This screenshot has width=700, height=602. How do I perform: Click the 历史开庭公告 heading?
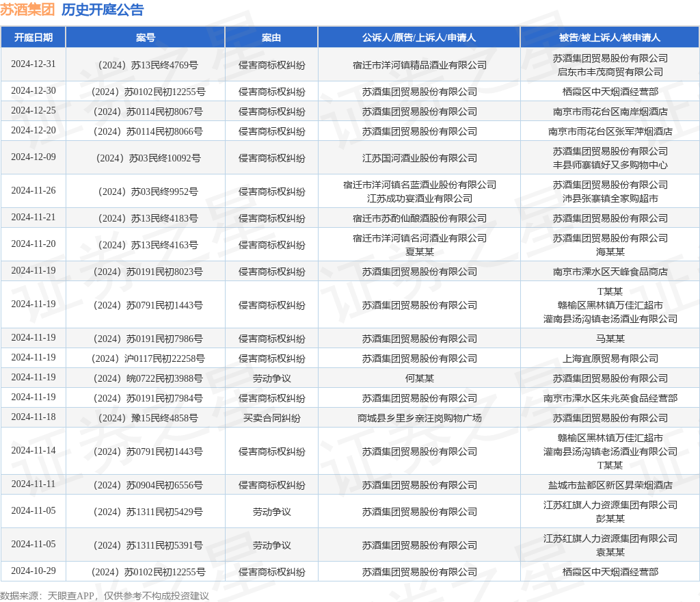pos(103,10)
